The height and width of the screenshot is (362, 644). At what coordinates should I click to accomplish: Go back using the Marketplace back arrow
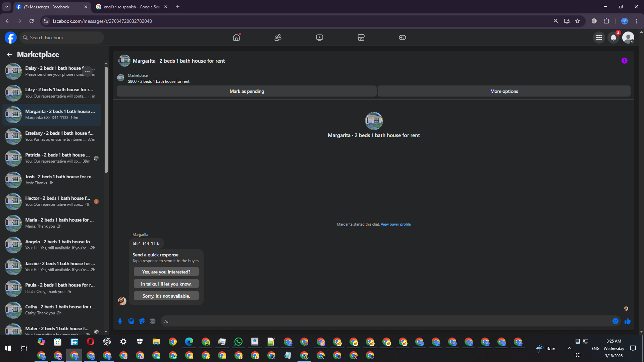[x=10, y=54]
